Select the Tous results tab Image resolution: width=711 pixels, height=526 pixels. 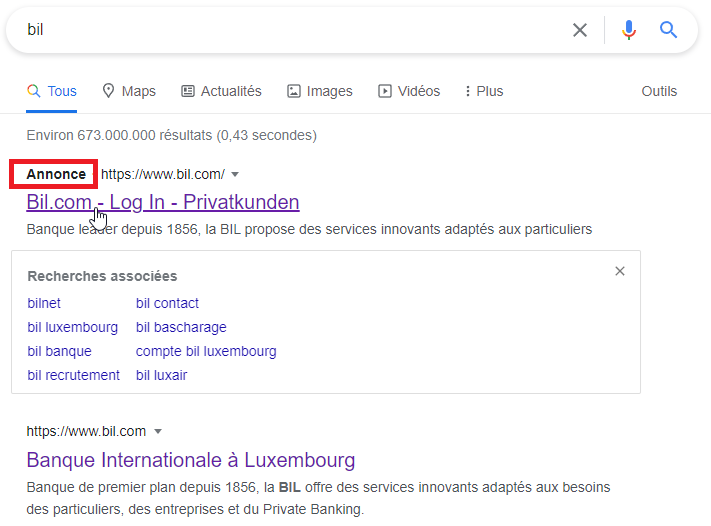52,91
